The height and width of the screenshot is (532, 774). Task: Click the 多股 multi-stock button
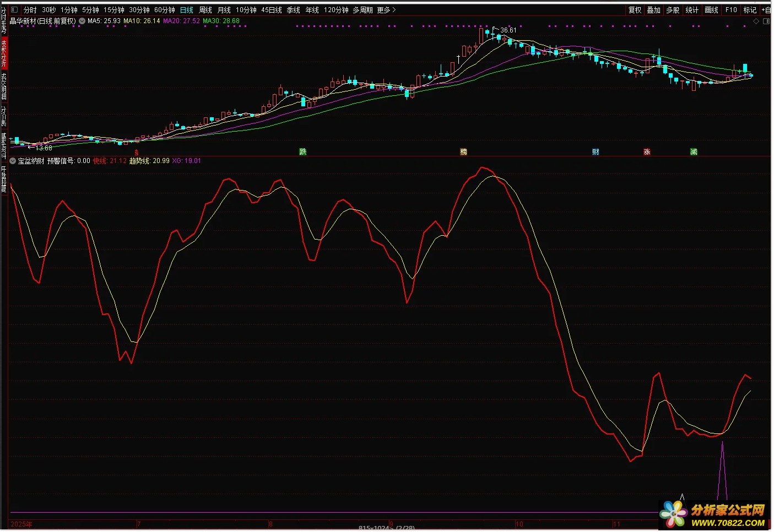673,10
